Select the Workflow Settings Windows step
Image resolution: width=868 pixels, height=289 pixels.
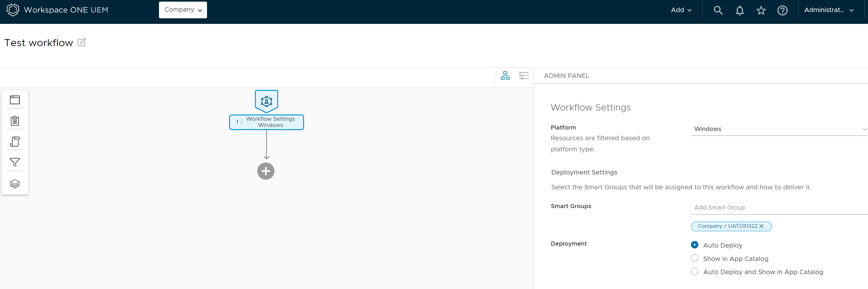point(266,122)
